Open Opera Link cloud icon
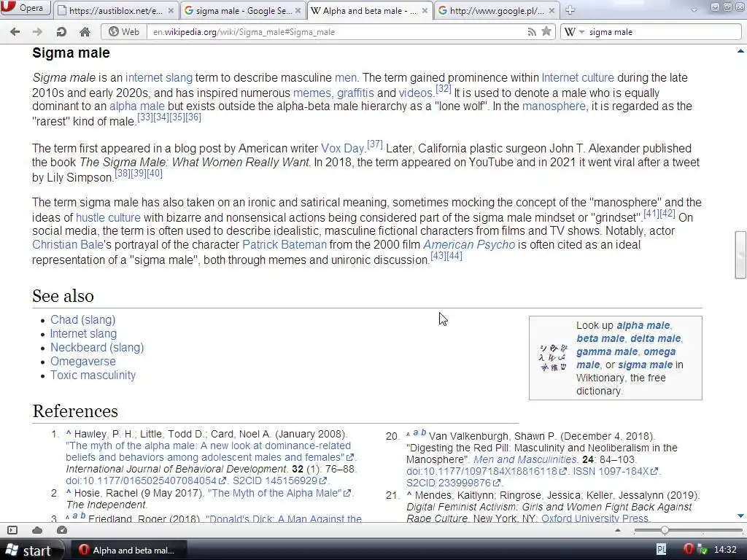The image size is (747, 560). pos(37,530)
